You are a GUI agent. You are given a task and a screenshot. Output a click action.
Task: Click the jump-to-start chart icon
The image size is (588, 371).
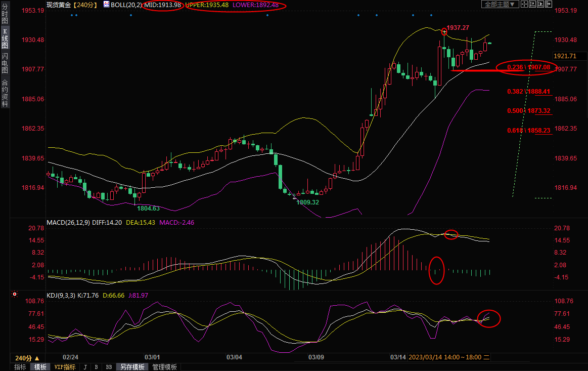point(532,4)
